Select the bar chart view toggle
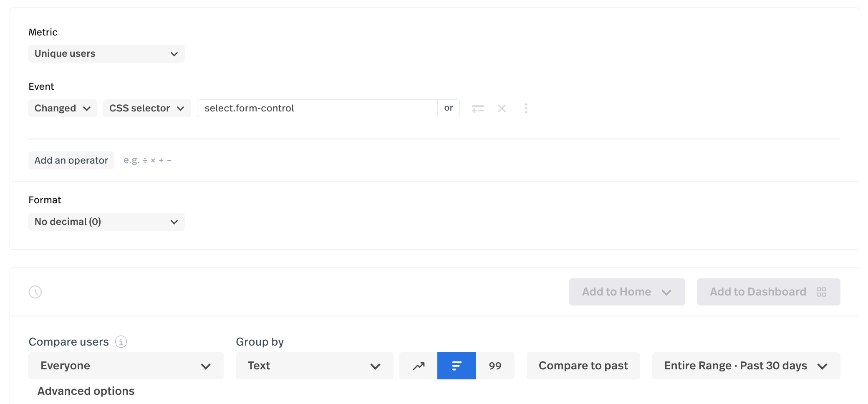The image size is (868, 404). coord(457,366)
